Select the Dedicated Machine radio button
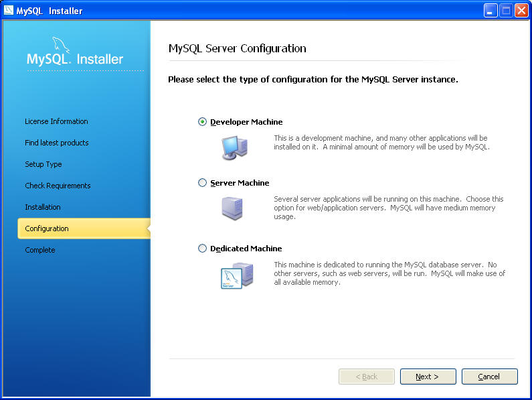532x400 pixels. (x=202, y=248)
